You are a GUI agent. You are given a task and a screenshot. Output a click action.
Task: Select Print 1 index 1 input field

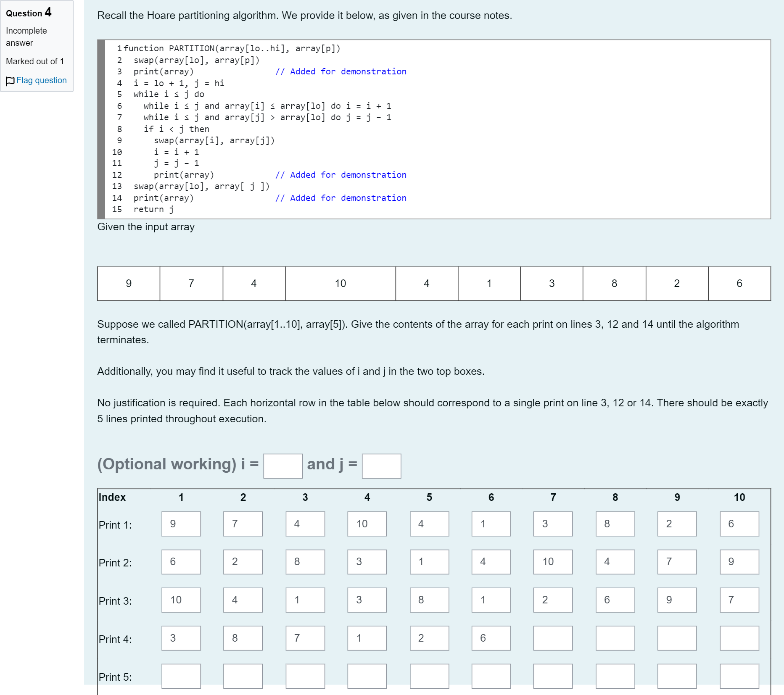pos(181,524)
